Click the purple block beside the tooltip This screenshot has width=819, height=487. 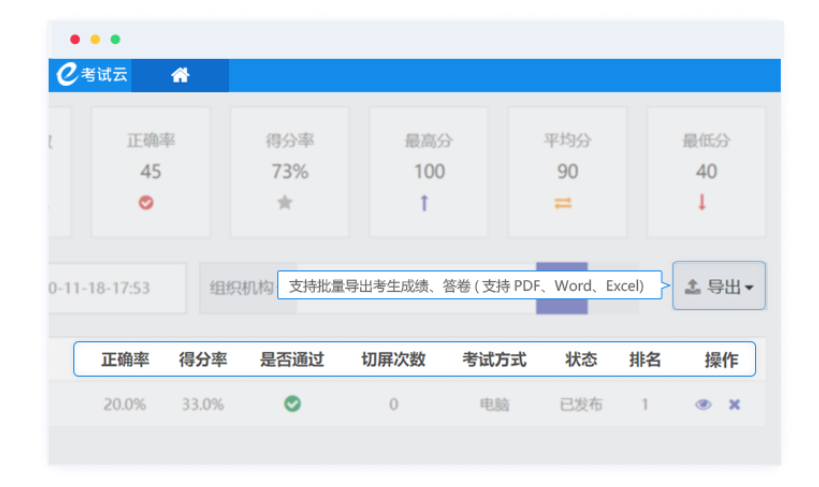click(561, 305)
